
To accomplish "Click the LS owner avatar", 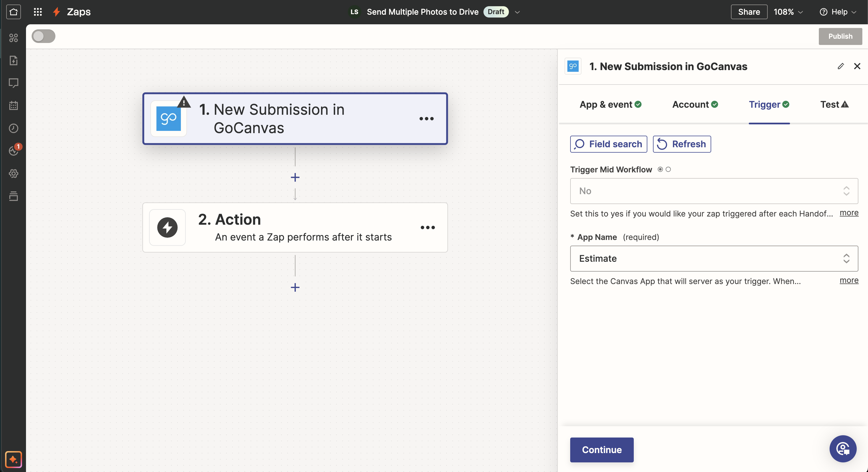I will pos(354,12).
